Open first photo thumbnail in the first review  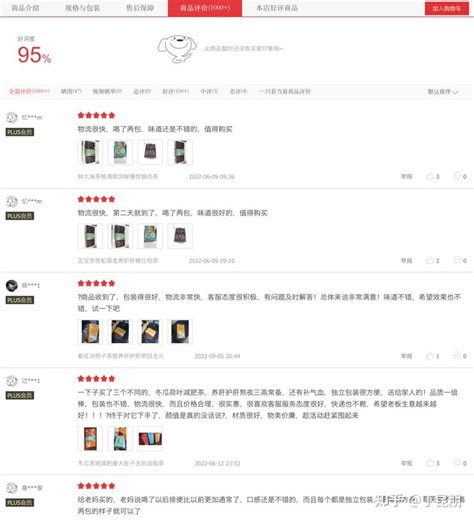pos(90,152)
